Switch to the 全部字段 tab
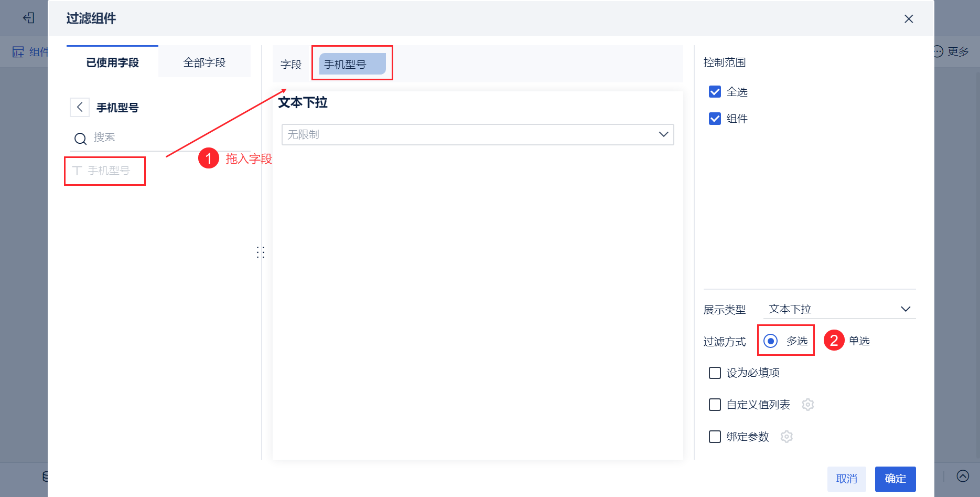Viewport: 980px width, 497px height. point(204,62)
